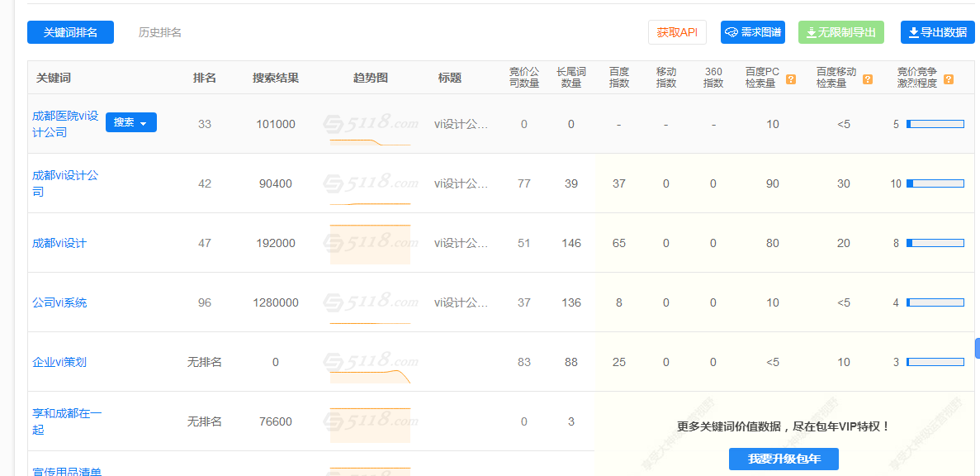The width and height of the screenshot is (980, 476).
Task: Click 我要升级包年 upgrade button
Action: 784,459
